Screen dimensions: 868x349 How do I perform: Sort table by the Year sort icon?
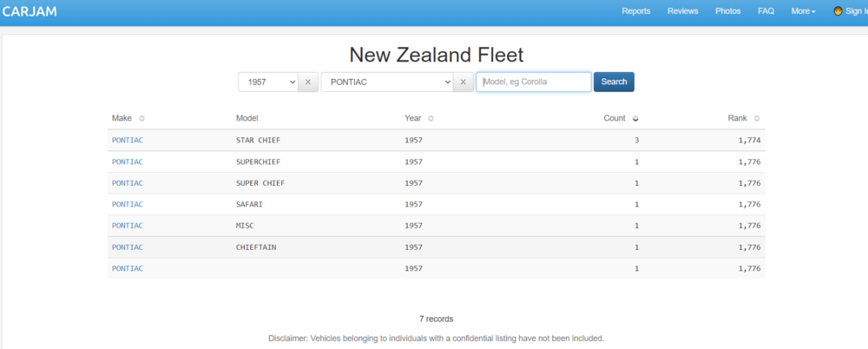[431, 119]
